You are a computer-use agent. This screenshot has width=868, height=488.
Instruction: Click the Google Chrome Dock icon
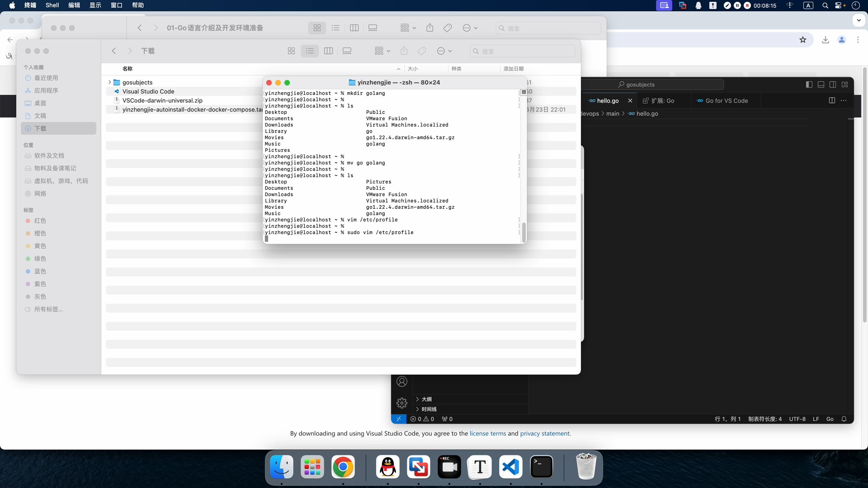click(343, 467)
